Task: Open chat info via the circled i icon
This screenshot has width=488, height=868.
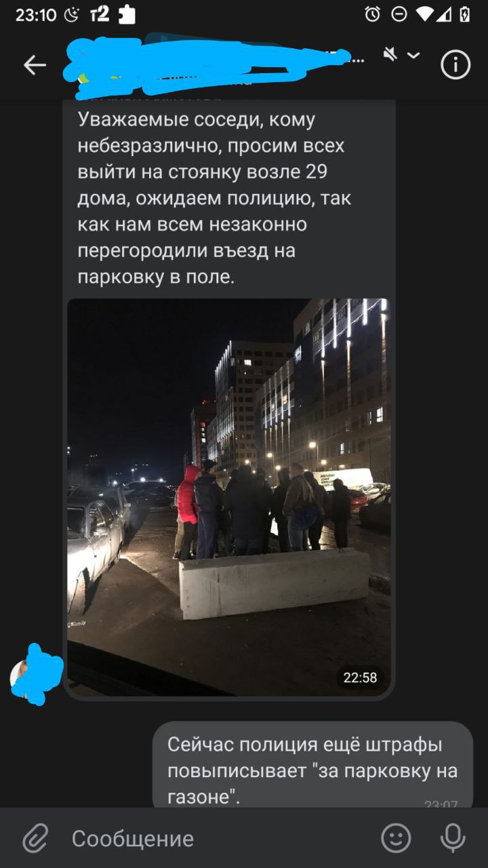Action: 455,65
